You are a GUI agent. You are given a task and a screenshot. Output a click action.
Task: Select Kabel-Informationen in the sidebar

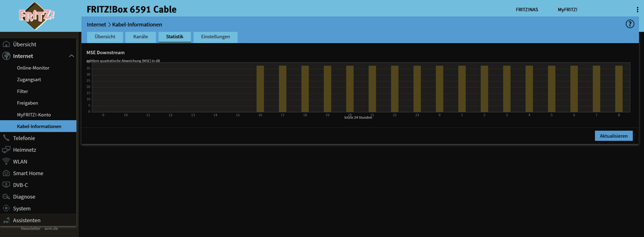click(x=38, y=127)
